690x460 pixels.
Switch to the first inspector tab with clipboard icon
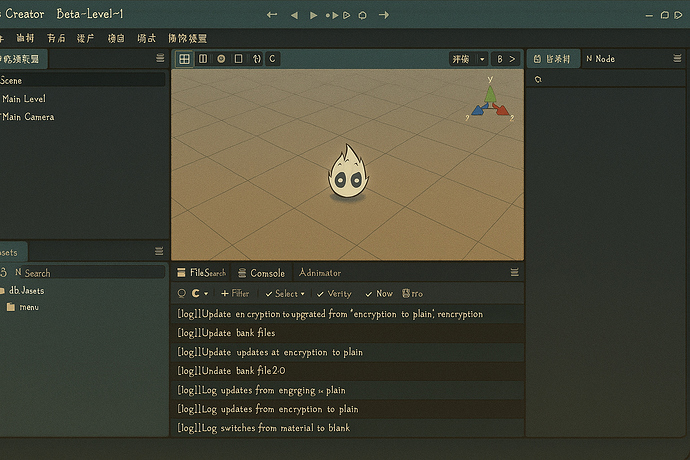point(552,59)
